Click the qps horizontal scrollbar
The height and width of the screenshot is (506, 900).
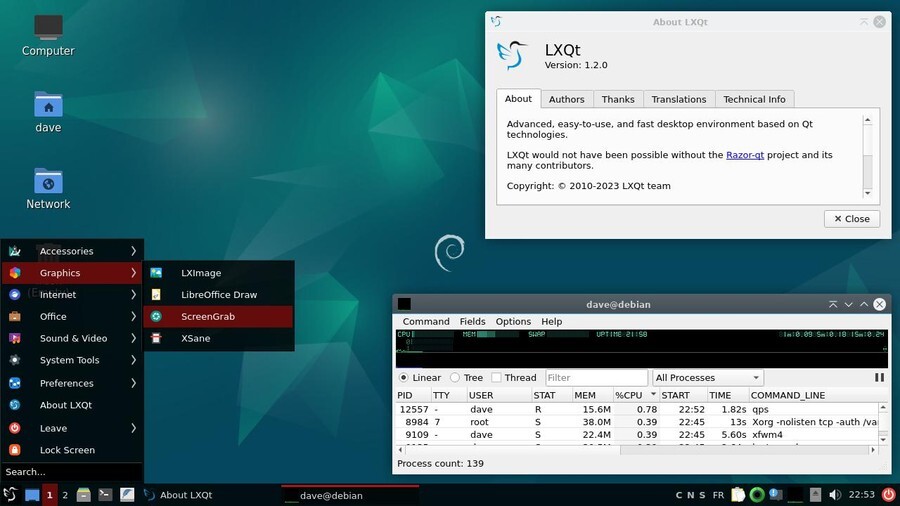637,450
